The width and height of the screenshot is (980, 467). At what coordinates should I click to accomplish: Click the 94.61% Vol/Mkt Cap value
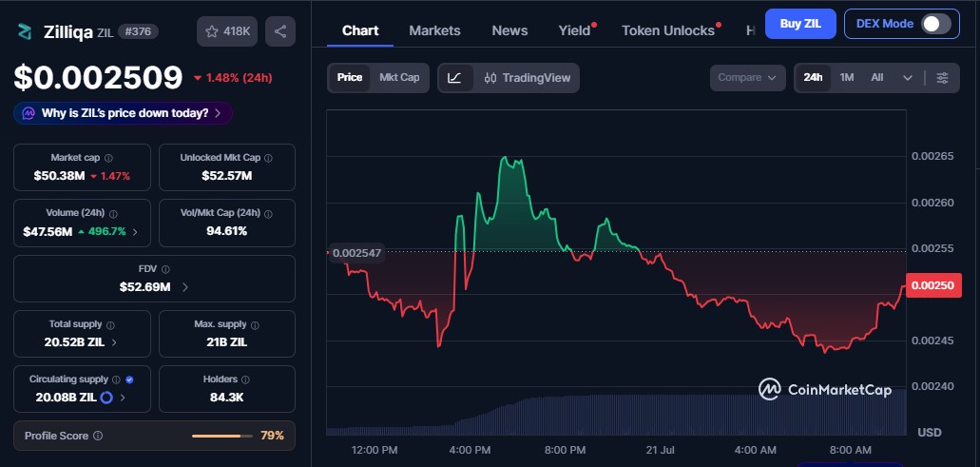point(227,231)
